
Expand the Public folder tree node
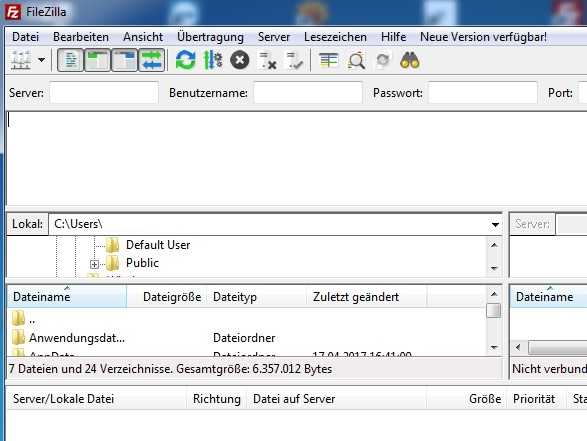click(x=94, y=264)
